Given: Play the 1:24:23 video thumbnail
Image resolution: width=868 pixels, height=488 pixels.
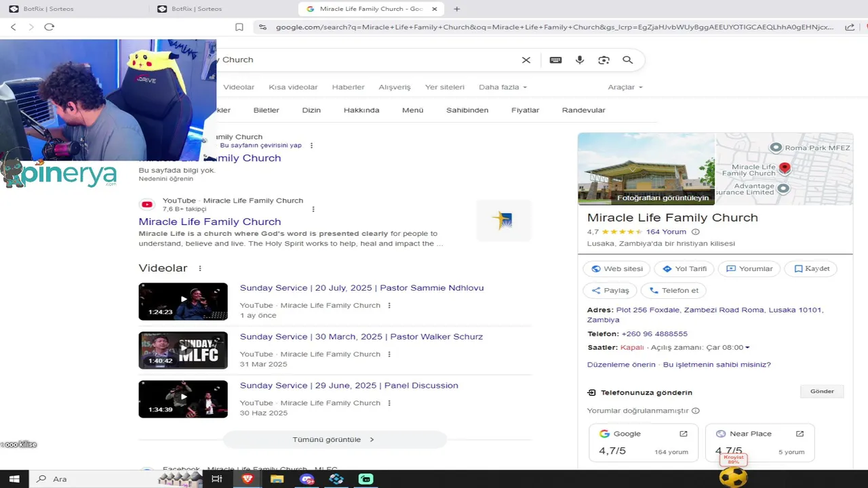Looking at the screenshot, I should [x=183, y=302].
